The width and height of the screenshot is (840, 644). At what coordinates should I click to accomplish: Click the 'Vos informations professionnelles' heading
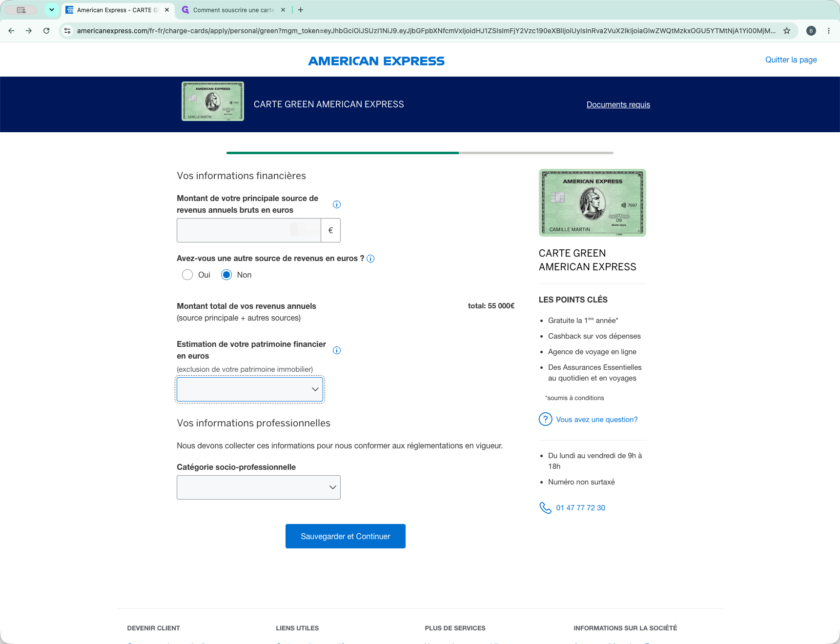[x=253, y=423]
